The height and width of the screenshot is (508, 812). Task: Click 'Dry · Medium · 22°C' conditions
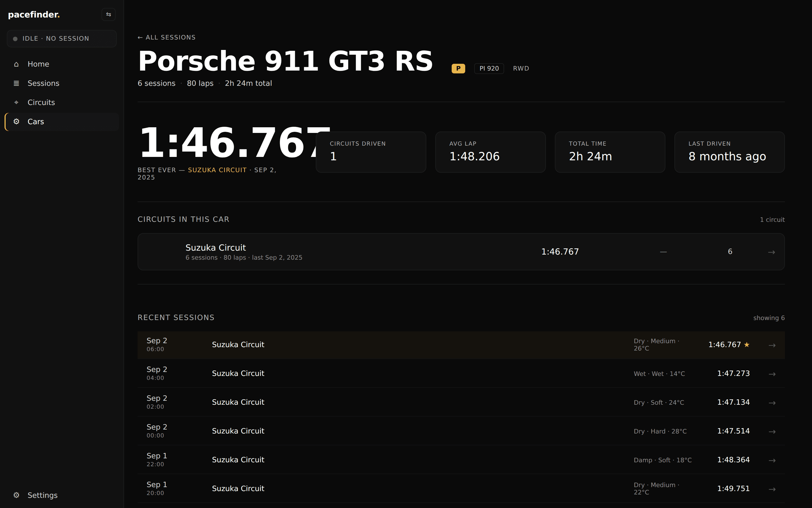tap(656, 489)
